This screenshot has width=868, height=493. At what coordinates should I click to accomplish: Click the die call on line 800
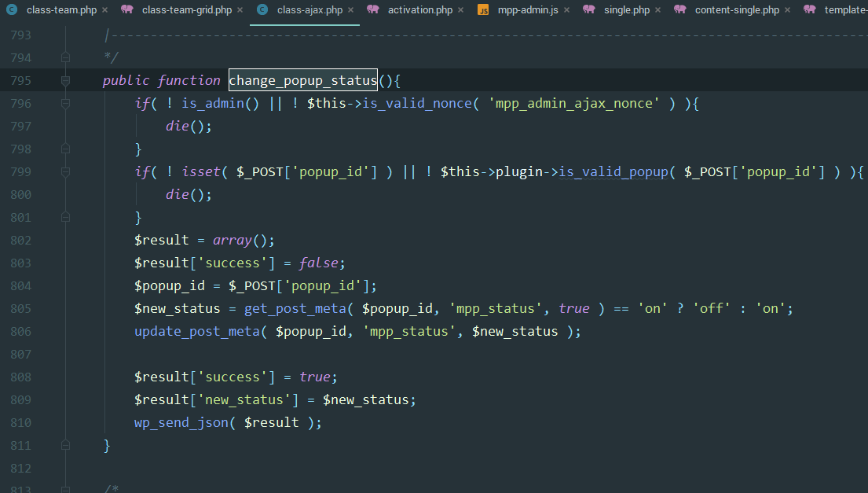178,194
